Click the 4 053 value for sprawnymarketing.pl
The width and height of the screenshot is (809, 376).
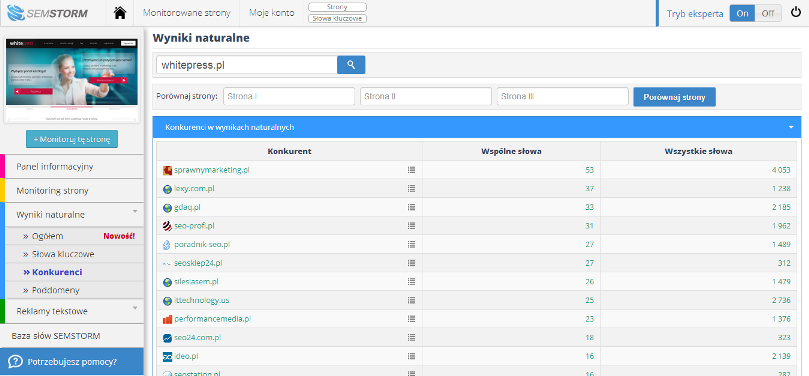point(781,170)
